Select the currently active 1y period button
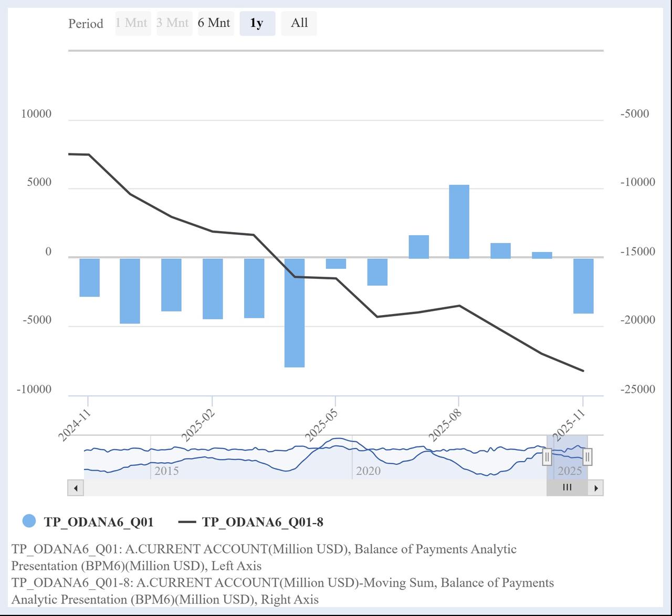Screen dimensions: 672x616 click(257, 23)
